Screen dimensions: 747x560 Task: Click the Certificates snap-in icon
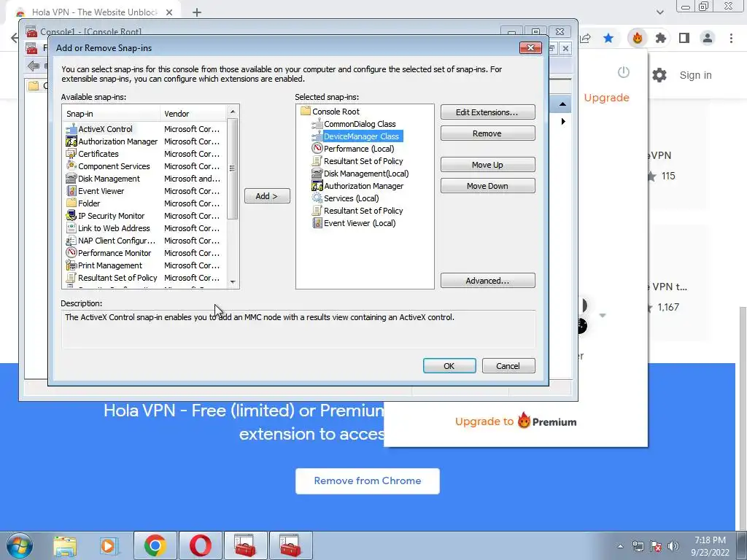71,154
